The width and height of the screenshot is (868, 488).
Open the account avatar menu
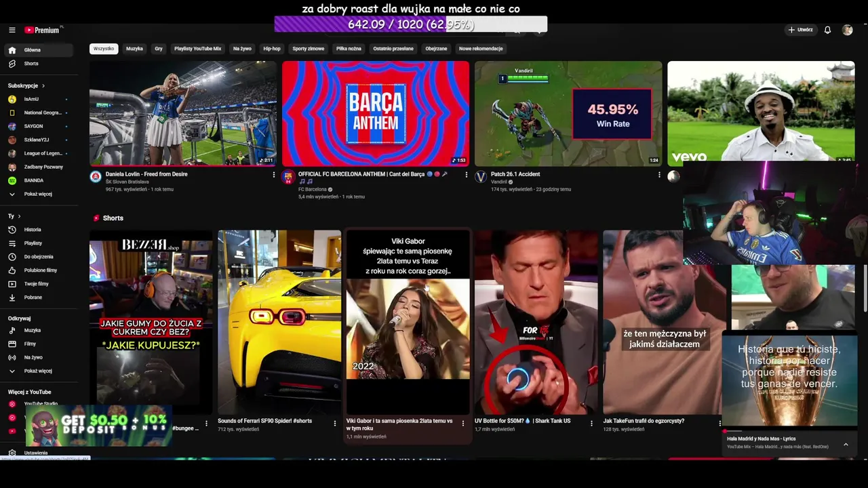[847, 30]
